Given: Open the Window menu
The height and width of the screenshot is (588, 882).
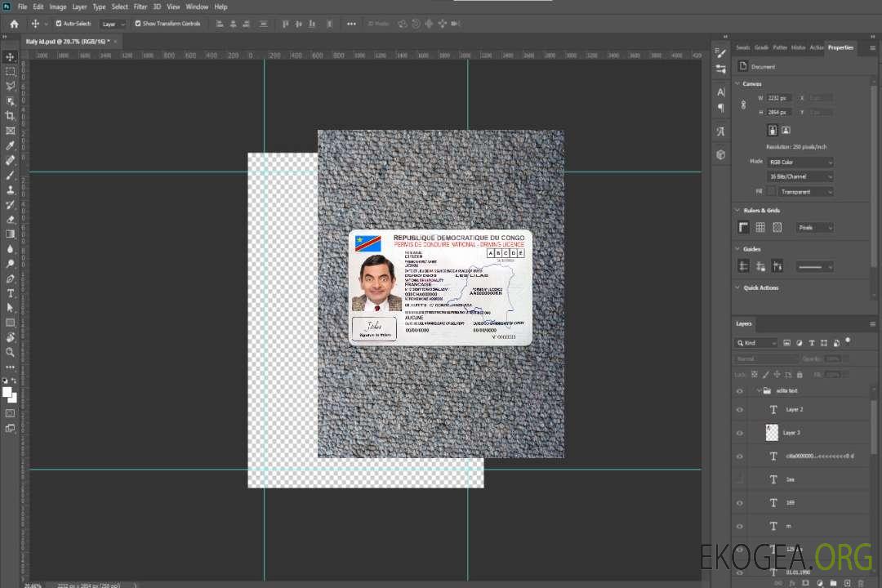Looking at the screenshot, I should pyautogui.click(x=197, y=7).
